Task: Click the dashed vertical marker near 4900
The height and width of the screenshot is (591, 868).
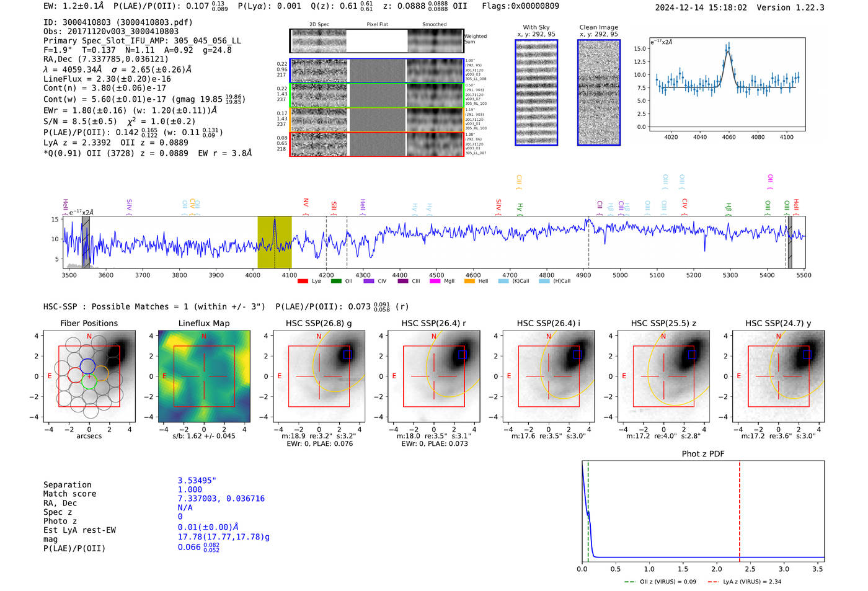Action: (588, 242)
